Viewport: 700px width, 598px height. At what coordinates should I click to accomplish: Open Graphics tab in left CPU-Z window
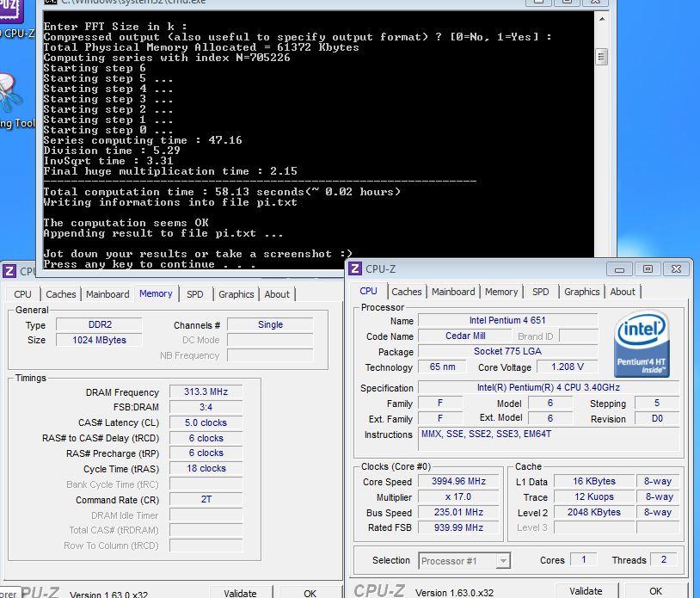[x=236, y=294]
